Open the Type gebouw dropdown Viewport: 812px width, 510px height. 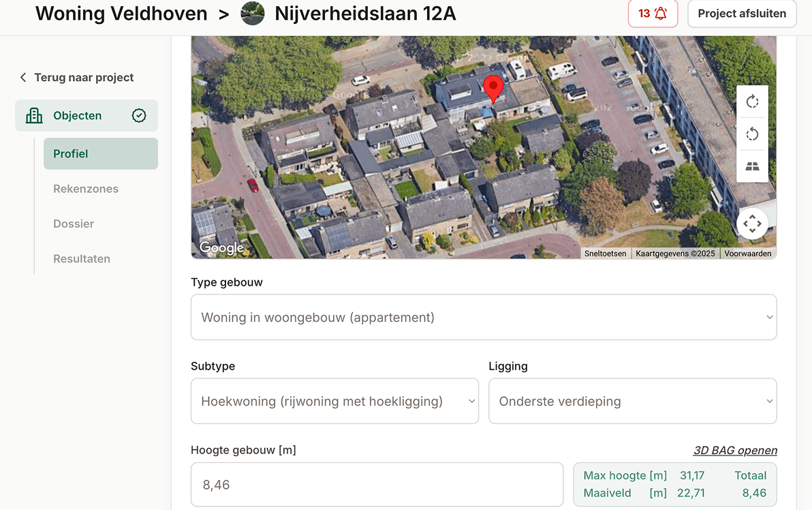pos(484,317)
